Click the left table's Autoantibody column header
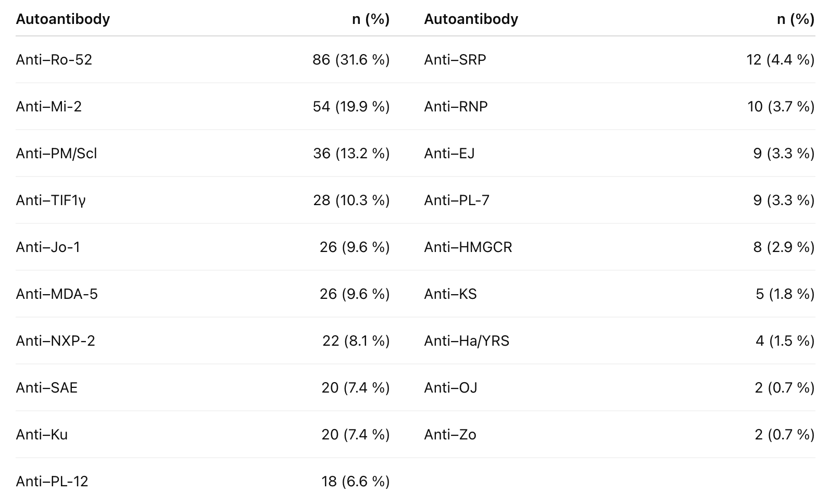This screenshot has width=829, height=504. [x=63, y=19]
